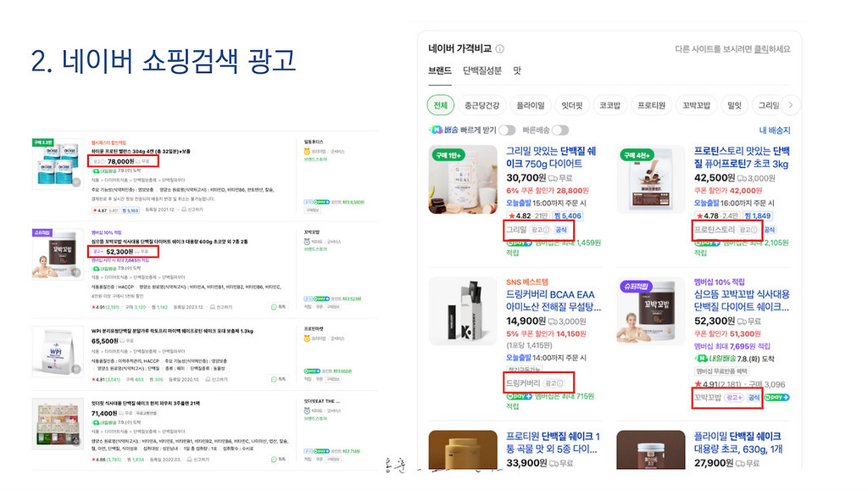The image size is (868, 491).
Task: Open 심으뜸 꼬박꼬밥 식사대용 title in price comparison
Action: point(742,300)
